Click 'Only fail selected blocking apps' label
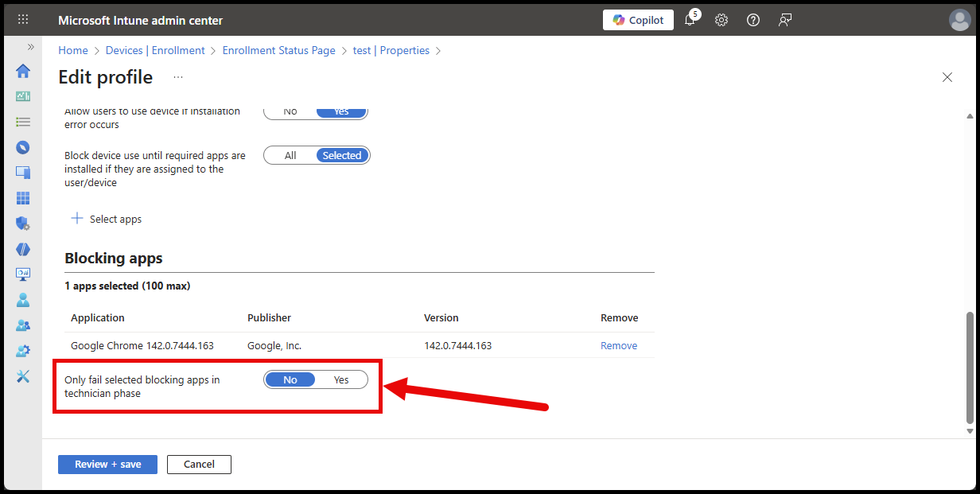Screen dimensions: 980x494 142,387
